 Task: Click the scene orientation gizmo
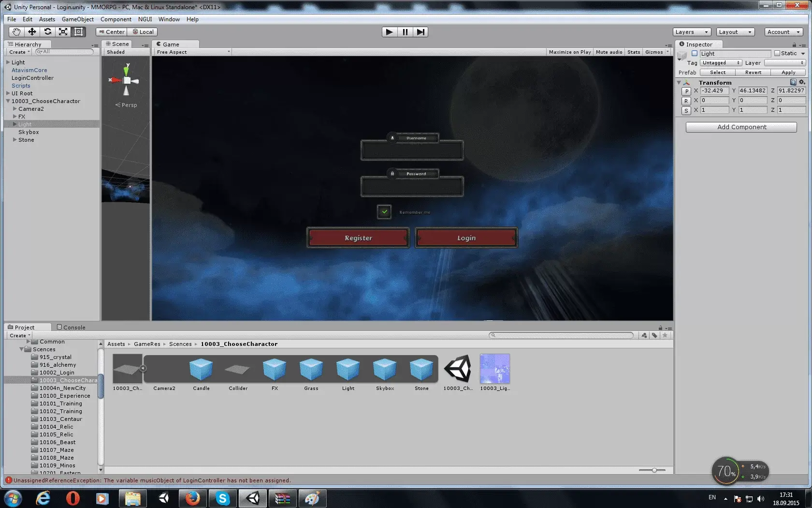(127, 80)
